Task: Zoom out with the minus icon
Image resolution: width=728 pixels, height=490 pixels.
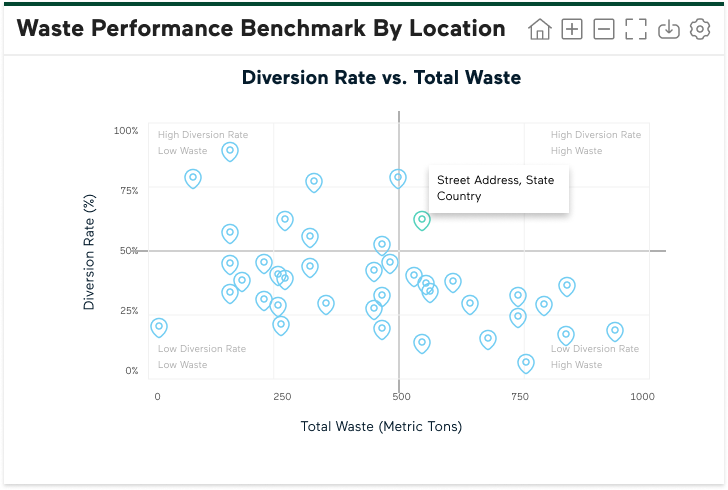Action: coord(604,29)
